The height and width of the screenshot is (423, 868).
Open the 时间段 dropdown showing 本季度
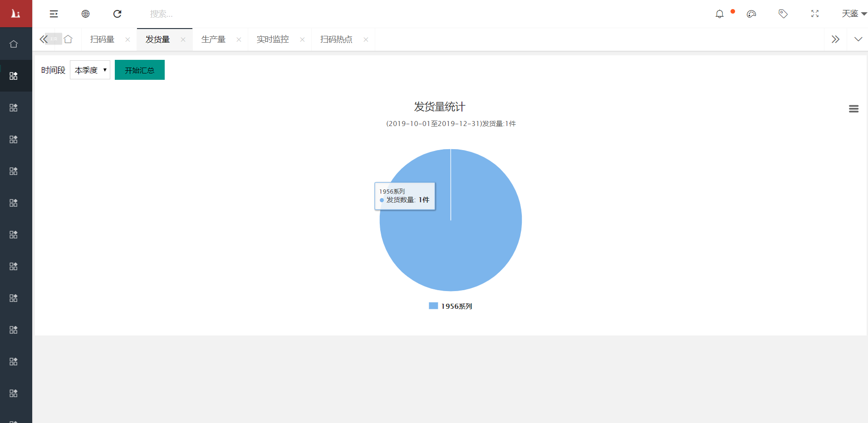tap(90, 70)
